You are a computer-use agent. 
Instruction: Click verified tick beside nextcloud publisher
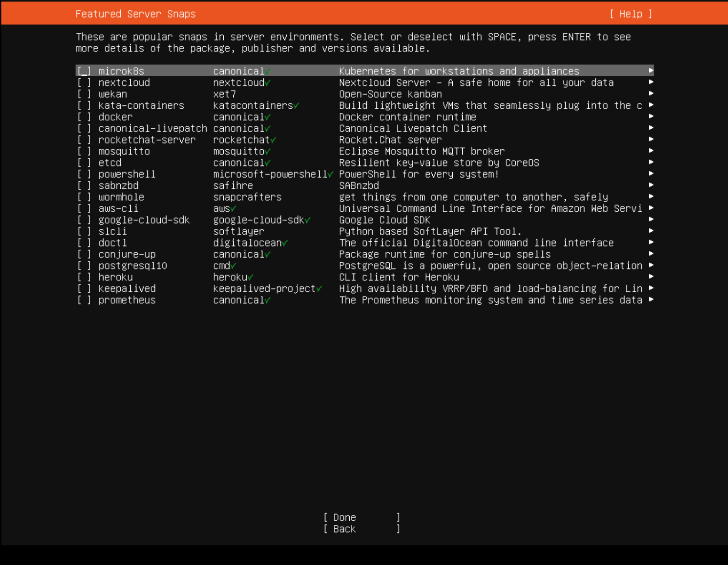click(268, 83)
